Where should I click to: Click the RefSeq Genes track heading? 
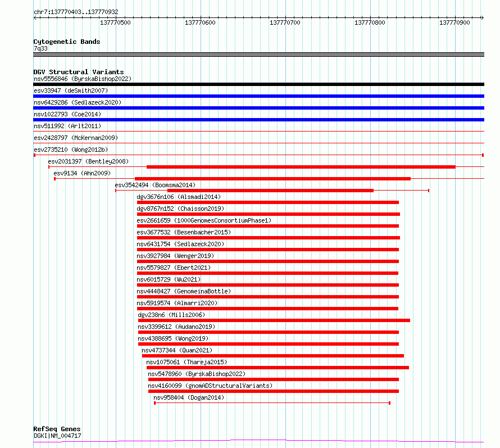pyautogui.click(x=57, y=429)
